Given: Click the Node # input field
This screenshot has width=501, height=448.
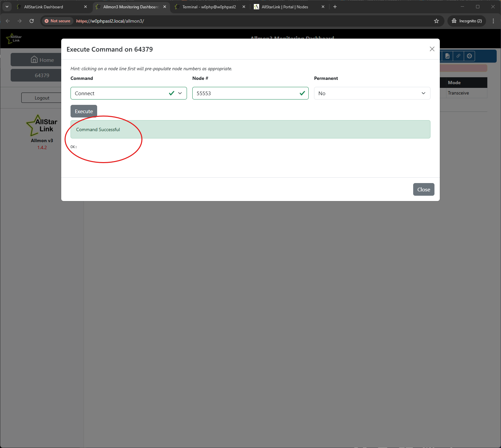Looking at the screenshot, I should [246, 93].
